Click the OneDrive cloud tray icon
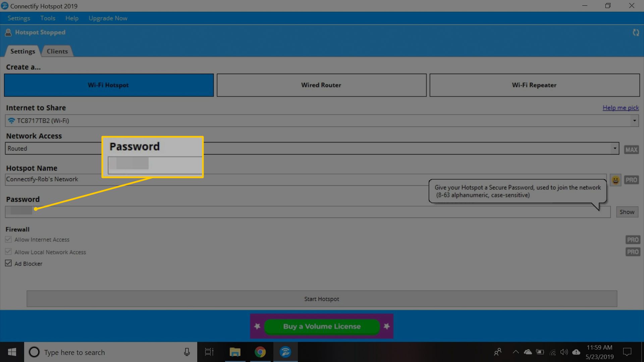Screen dimensions: 644x362 528,352
